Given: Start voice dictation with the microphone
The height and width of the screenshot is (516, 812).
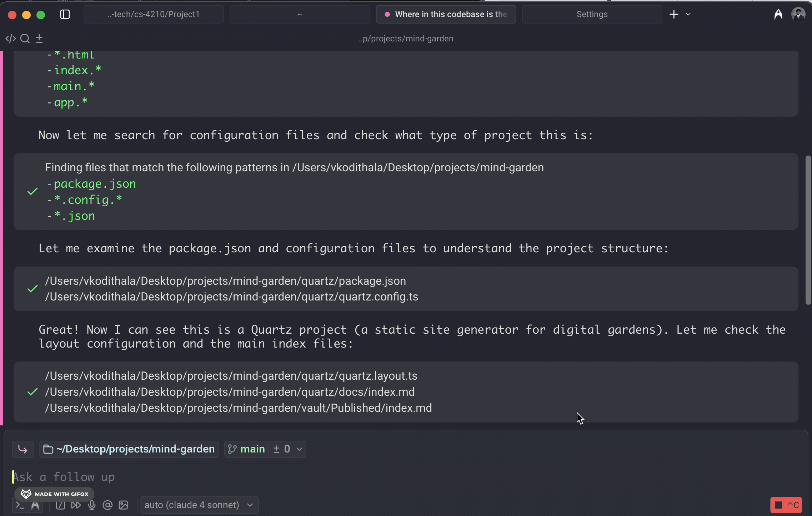Looking at the screenshot, I should click(92, 505).
